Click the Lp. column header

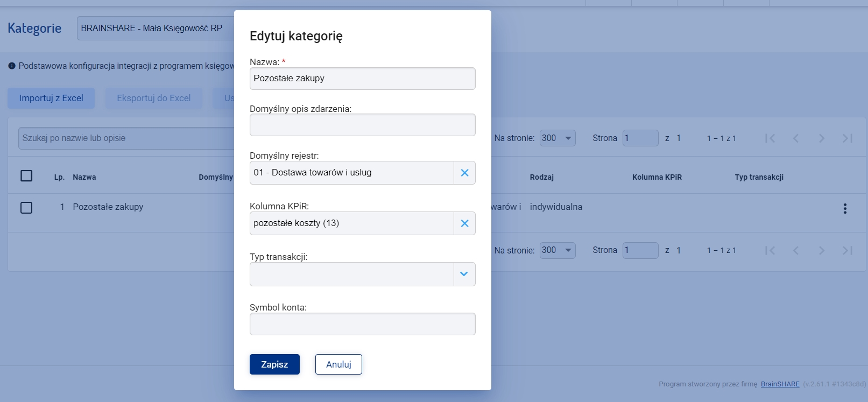pos(59,177)
